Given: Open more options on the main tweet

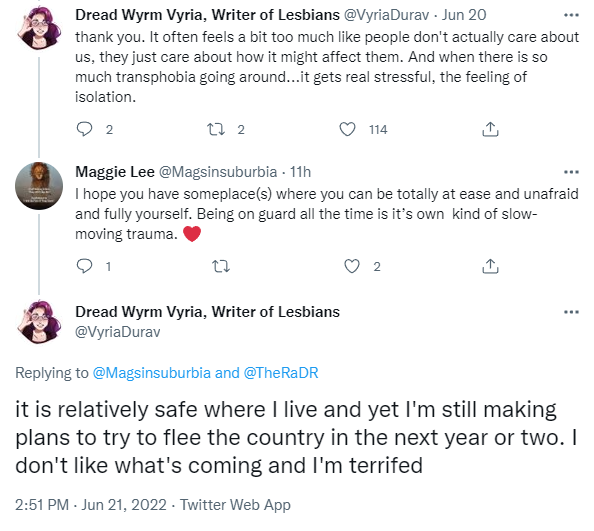Looking at the screenshot, I should click(571, 312).
